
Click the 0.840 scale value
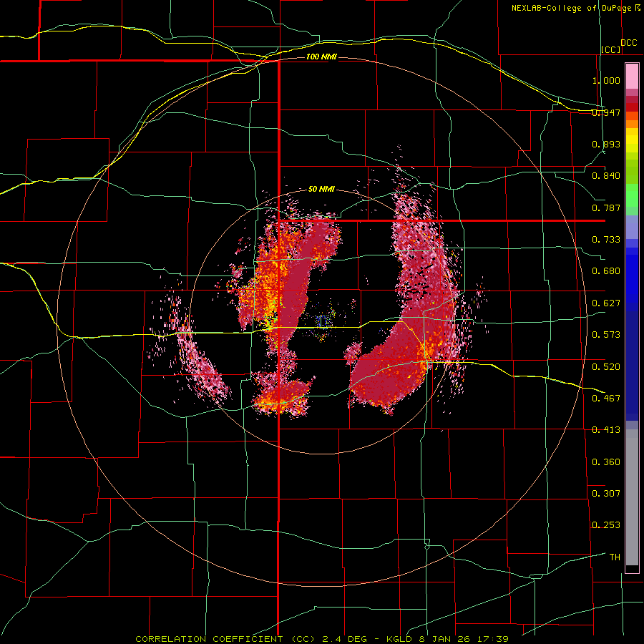[x=606, y=176]
